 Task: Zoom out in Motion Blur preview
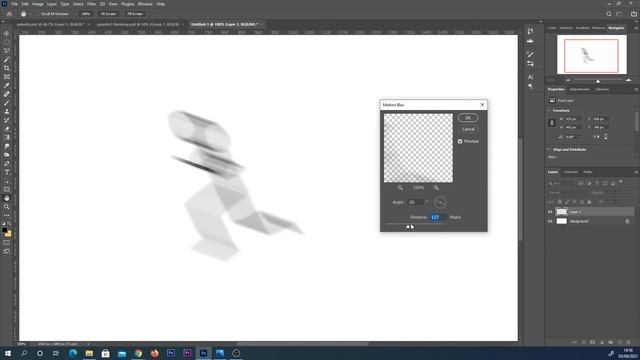(400, 188)
